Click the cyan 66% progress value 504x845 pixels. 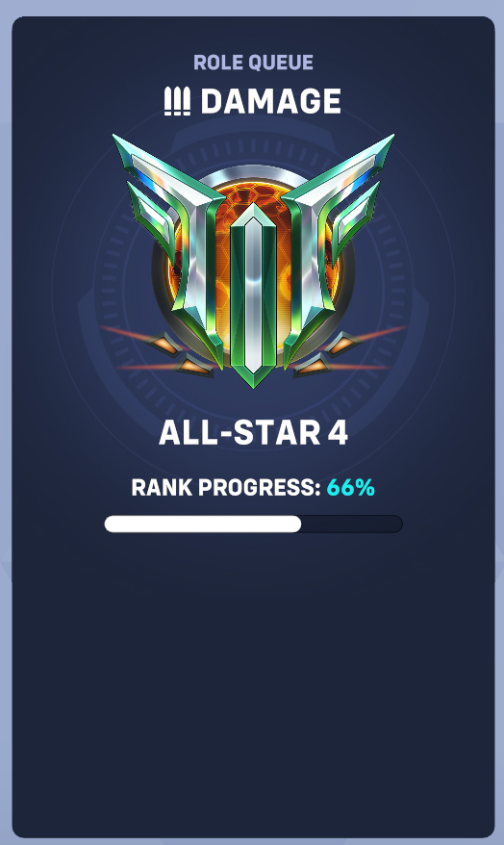coord(350,488)
